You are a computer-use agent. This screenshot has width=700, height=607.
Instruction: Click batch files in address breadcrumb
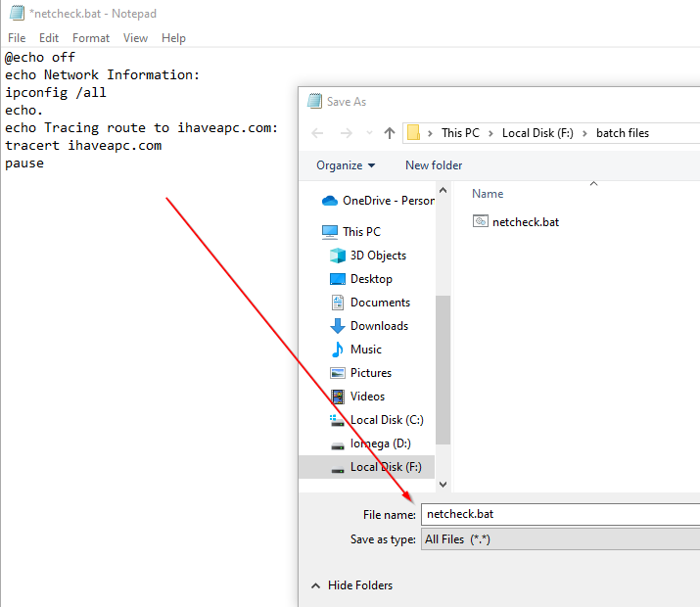[x=623, y=133]
